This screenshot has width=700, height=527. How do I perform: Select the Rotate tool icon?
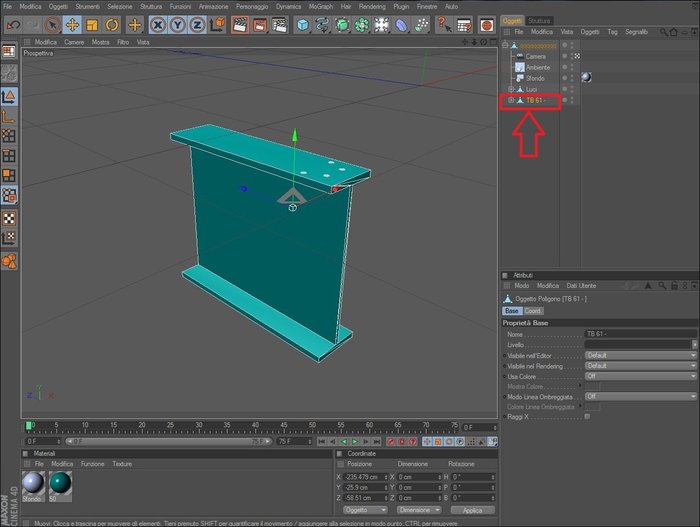point(112,25)
